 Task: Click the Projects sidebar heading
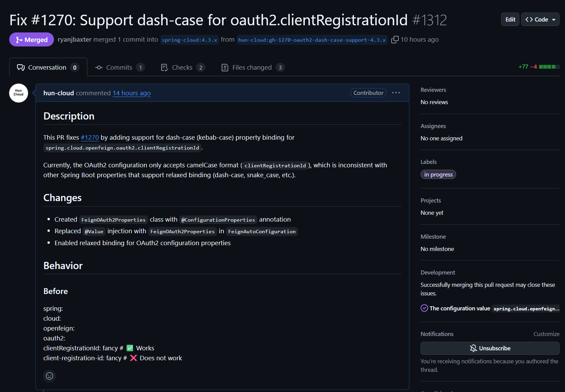click(430, 200)
